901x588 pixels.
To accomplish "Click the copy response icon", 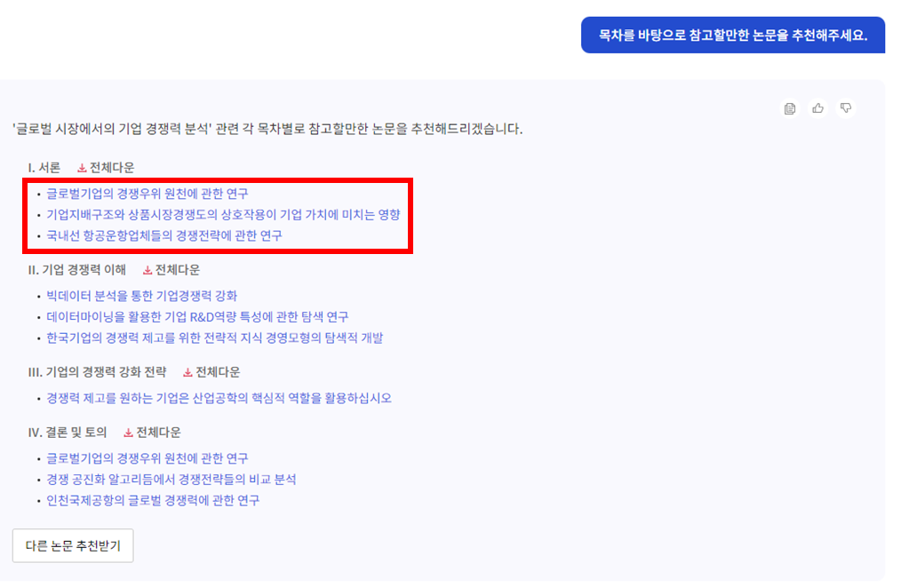I will click(790, 107).
